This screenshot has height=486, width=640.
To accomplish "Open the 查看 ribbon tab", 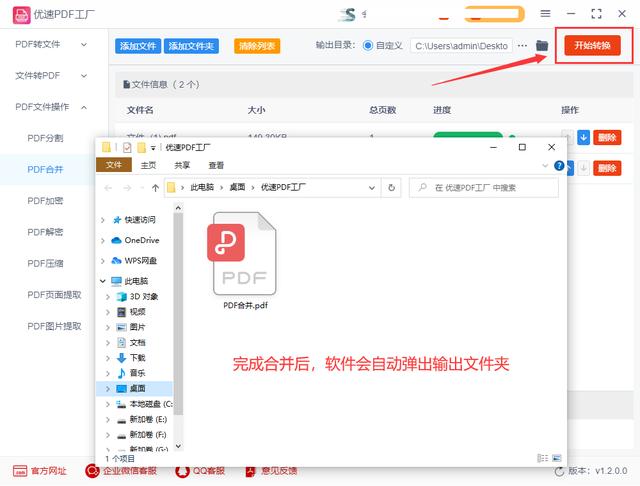I will (x=216, y=165).
